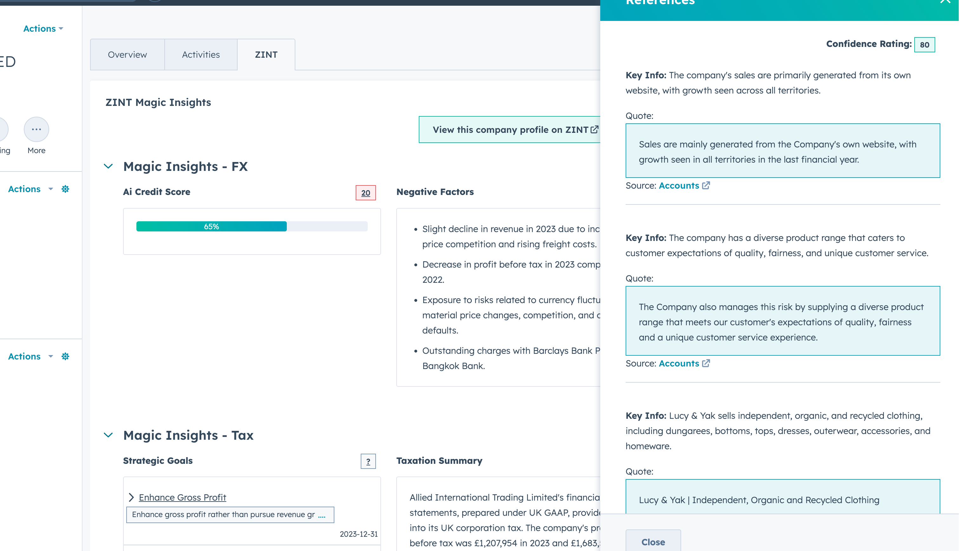This screenshot has width=980, height=551.
Task: Close References panel with X icon
Action: click(x=945, y=2)
